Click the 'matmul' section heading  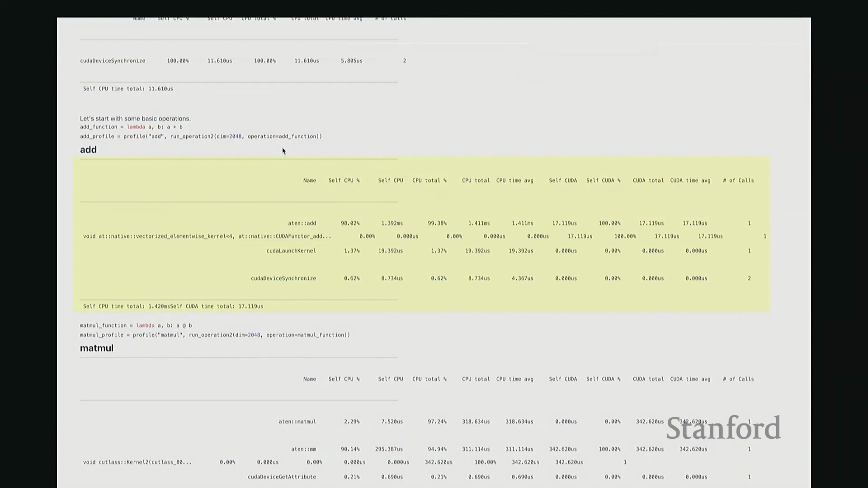pyautogui.click(x=96, y=348)
